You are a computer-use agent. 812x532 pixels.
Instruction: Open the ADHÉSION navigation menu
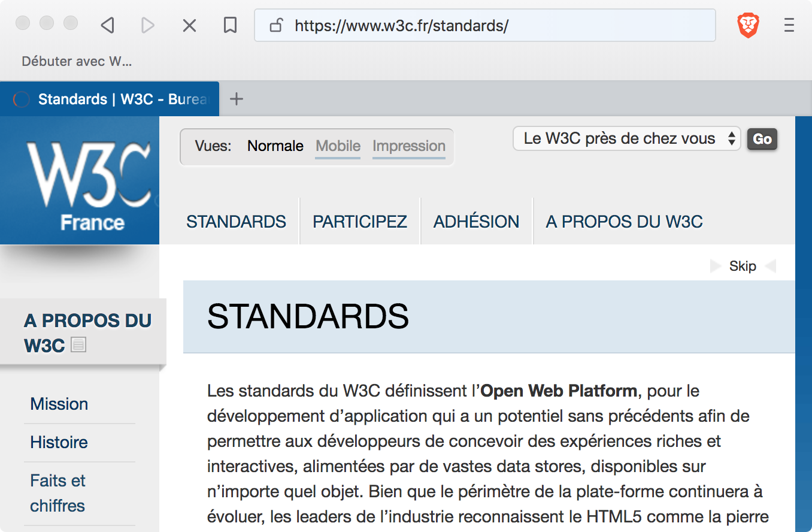[477, 222]
